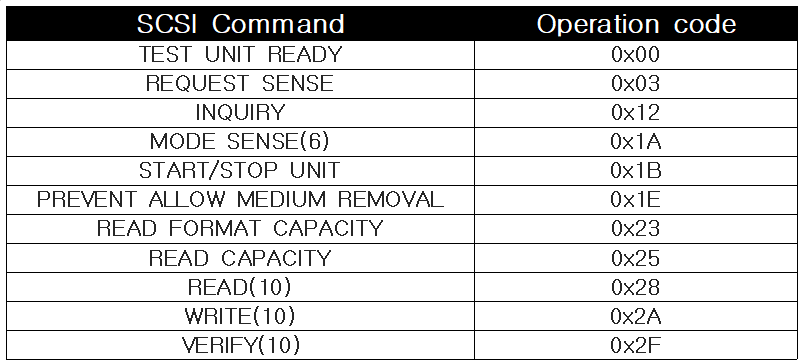Click the 0x2A operation code cell
Screen dimensions: 802x363
coord(636,316)
